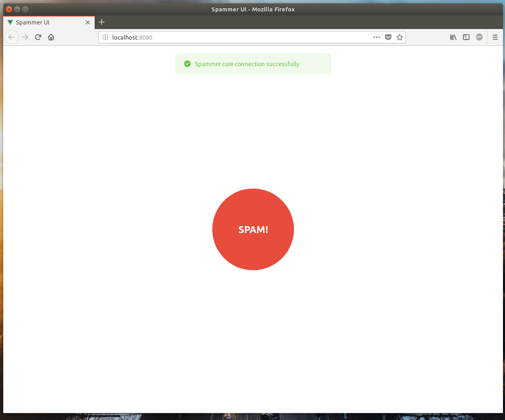Minimize the Firefox window
Screen dimensions: 505x420
click(x=17, y=9)
